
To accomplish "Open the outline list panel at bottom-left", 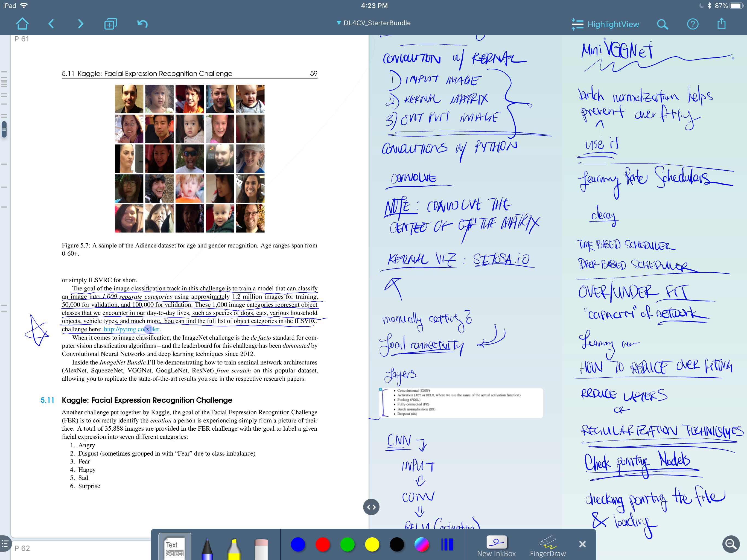I will click(x=5, y=543).
